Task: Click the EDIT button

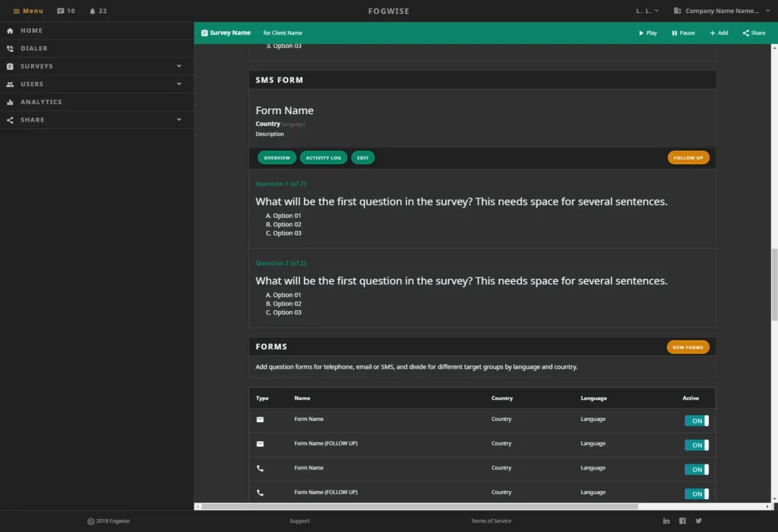Action: pyautogui.click(x=362, y=158)
